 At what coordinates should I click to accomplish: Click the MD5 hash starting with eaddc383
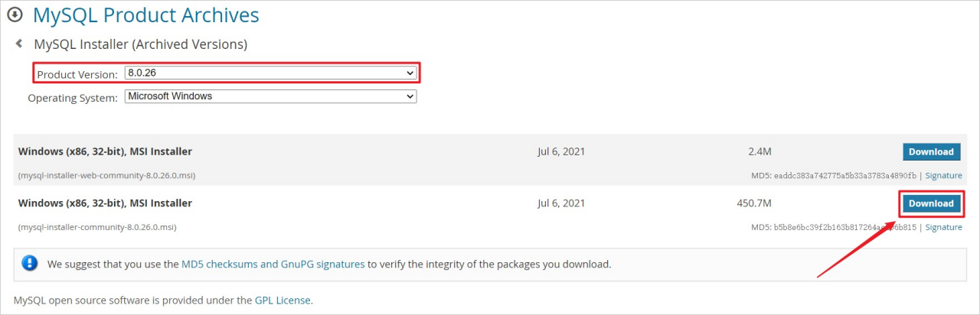click(x=834, y=175)
